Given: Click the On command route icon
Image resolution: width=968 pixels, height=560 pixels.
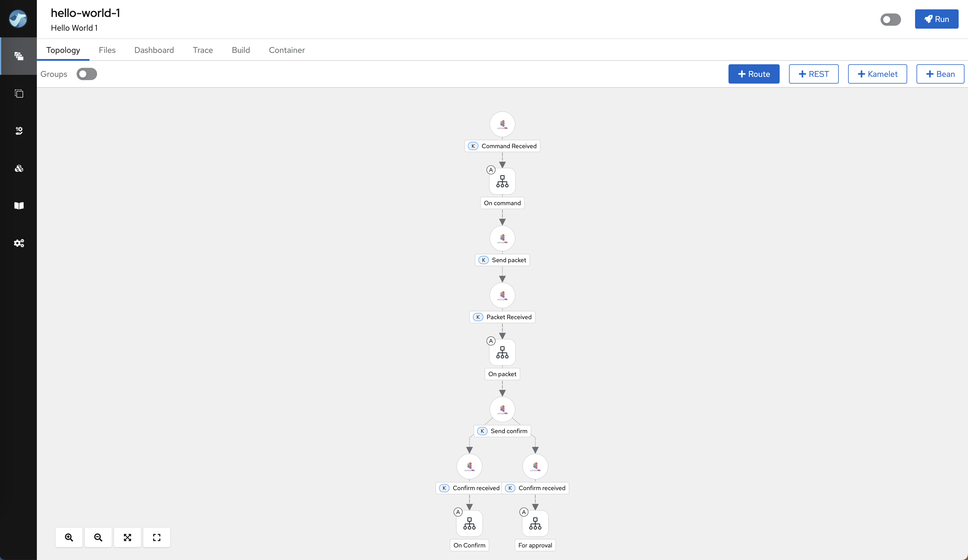Looking at the screenshot, I should (x=502, y=181).
